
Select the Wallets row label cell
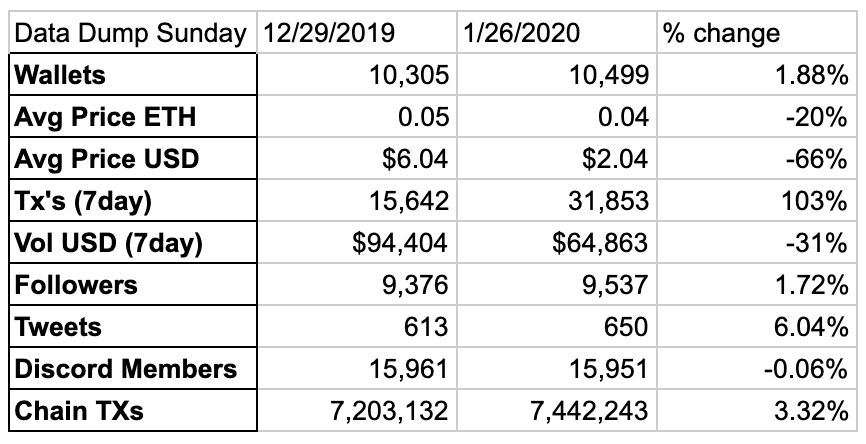pos(133,75)
